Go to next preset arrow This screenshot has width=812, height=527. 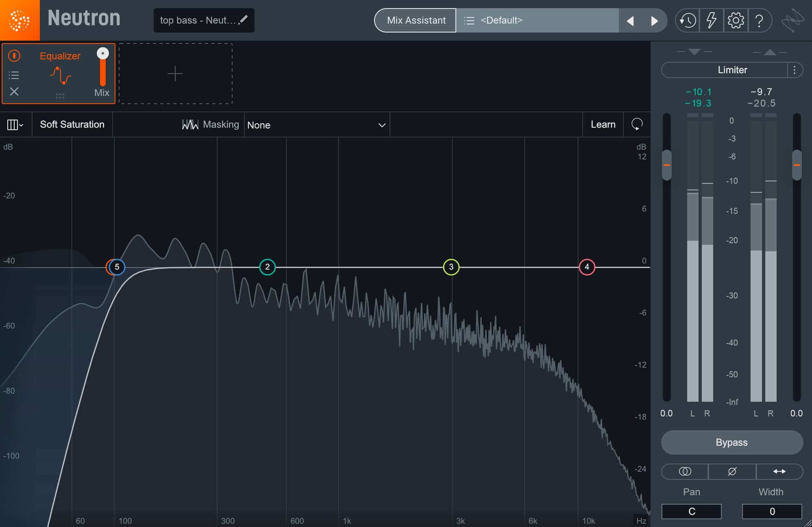pyautogui.click(x=654, y=21)
